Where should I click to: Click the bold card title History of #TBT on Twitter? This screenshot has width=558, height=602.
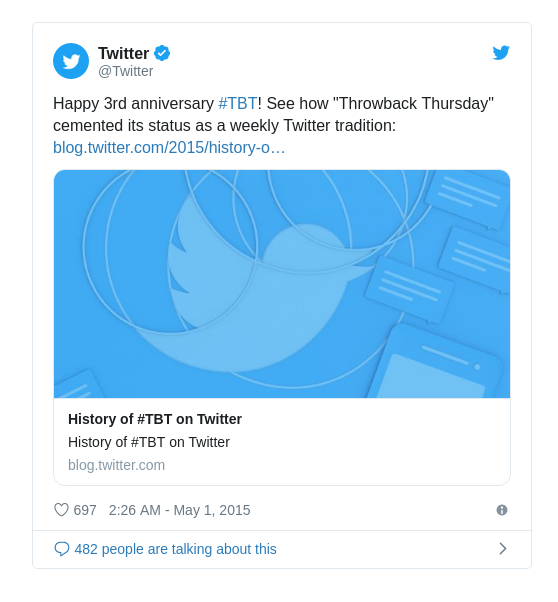click(x=155, y=419)
